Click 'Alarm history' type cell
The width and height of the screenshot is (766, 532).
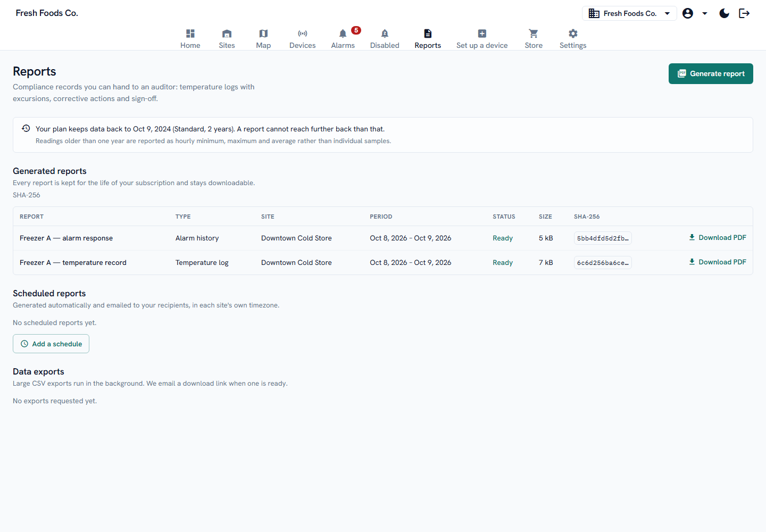pos(197,238)
